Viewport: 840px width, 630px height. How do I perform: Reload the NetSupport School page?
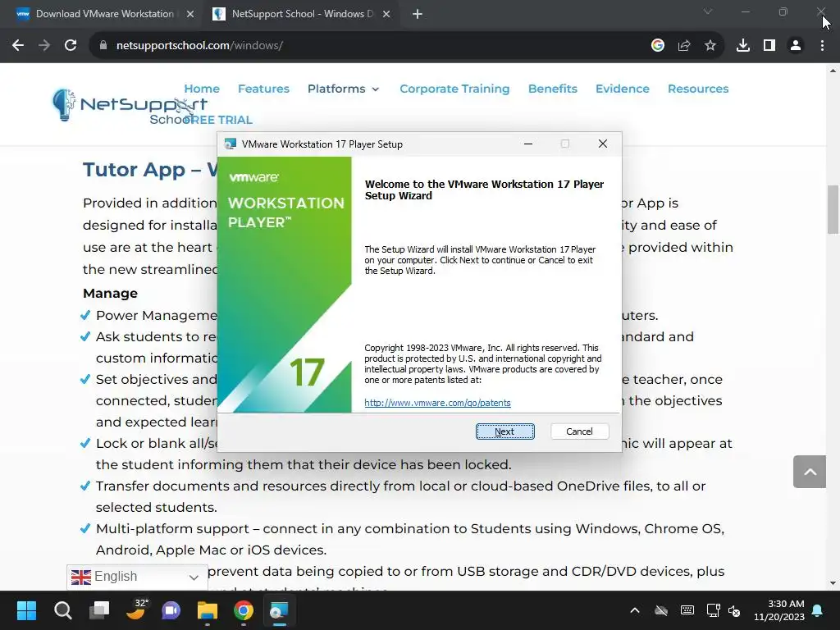(x=71, y=46)
